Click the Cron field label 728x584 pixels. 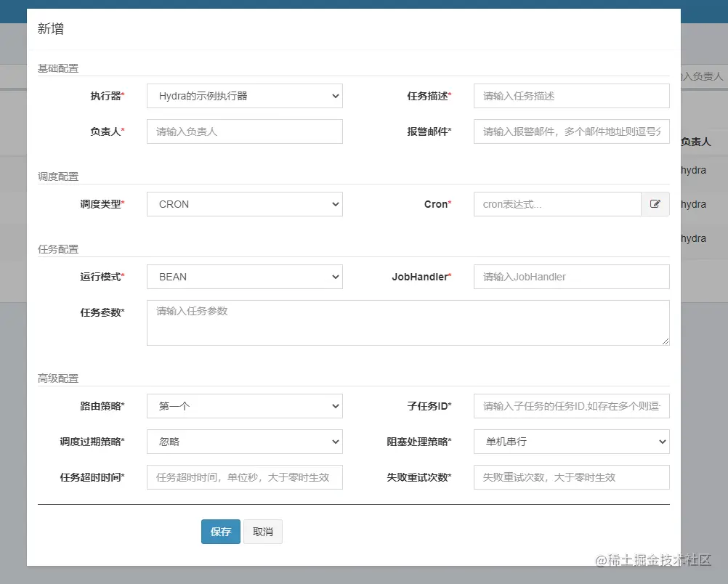[x=438, y=204]
